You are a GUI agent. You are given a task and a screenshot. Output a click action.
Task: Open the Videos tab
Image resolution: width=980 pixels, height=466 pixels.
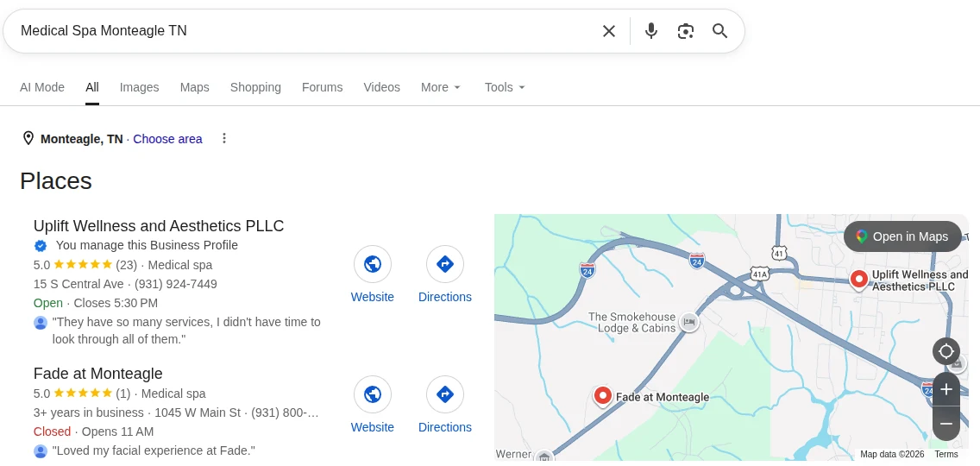coord(382,87)
